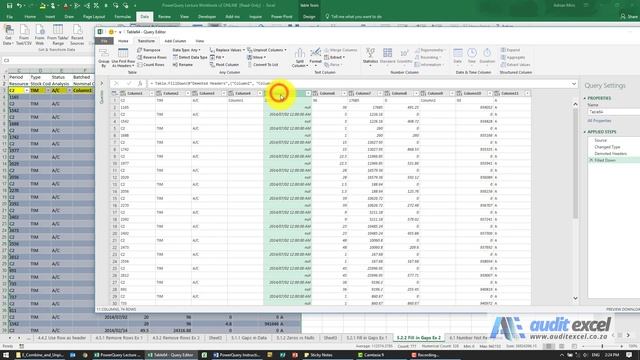Click Tell me what you want to do
Screen dimensions: 640x360
(353, 17)
